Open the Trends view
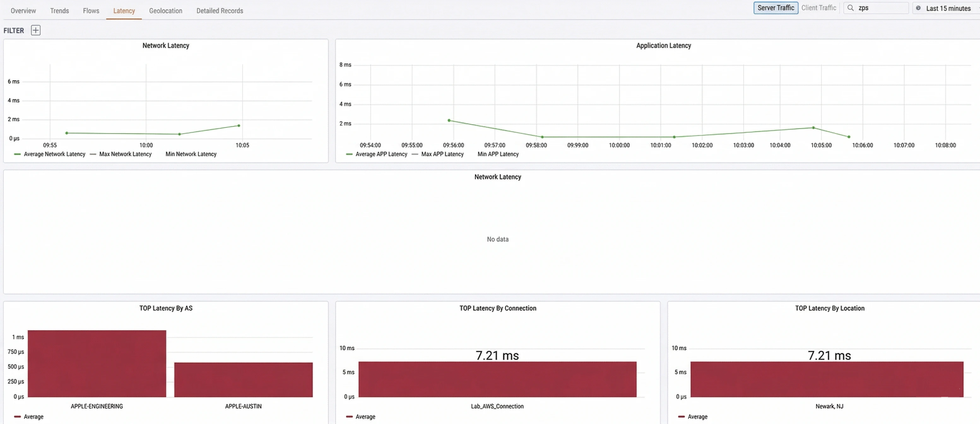The image size is (980, 424). click(x=59, y=10)
